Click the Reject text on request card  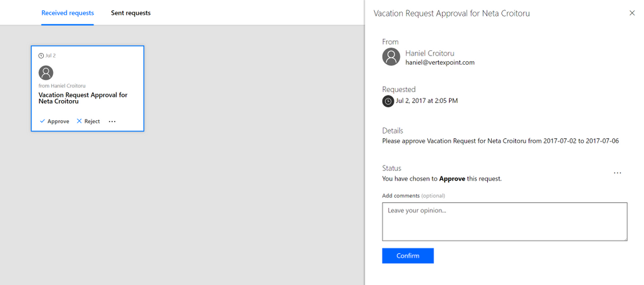(x=92, y=121)
